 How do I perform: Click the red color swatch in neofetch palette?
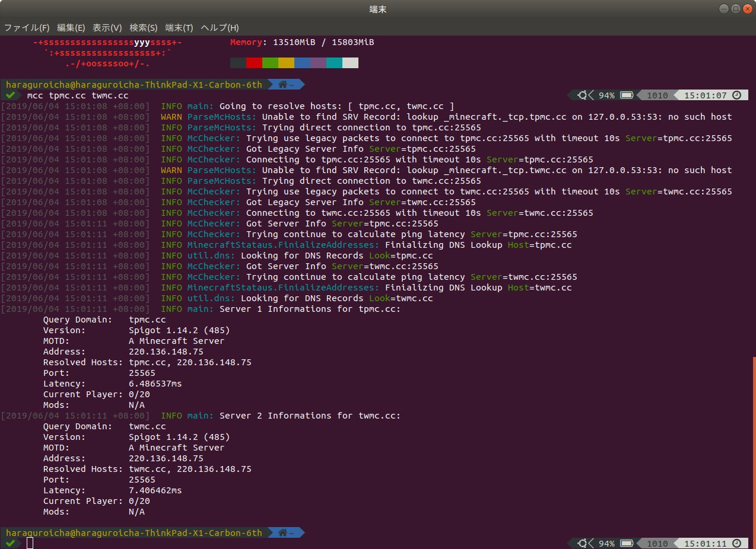tap(254, 63)
